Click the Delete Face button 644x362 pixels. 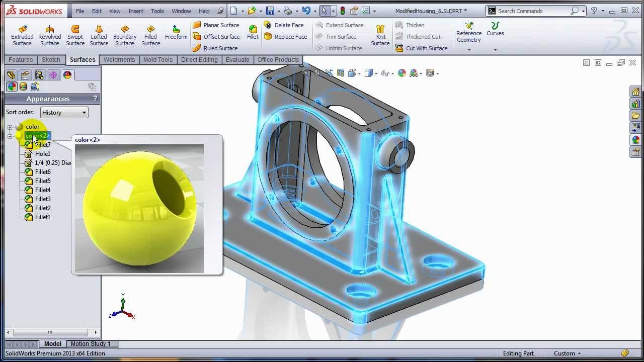[x=284, y=25]
